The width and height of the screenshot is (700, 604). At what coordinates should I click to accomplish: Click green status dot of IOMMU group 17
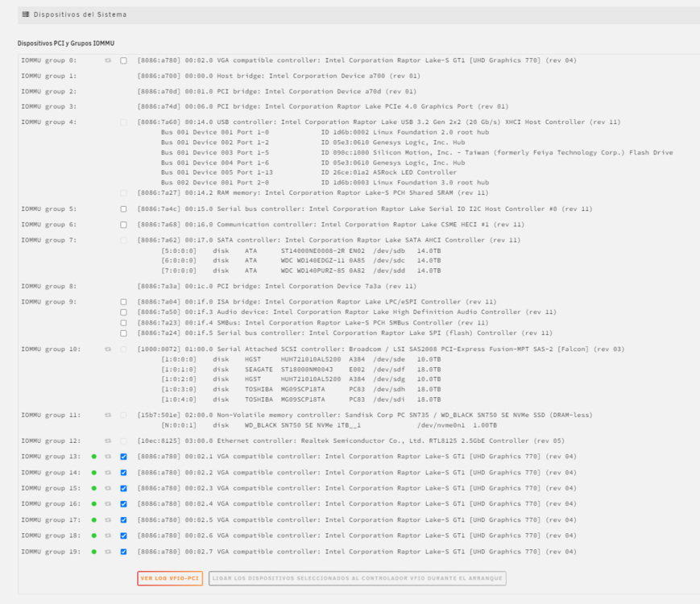tap(93, 520)
